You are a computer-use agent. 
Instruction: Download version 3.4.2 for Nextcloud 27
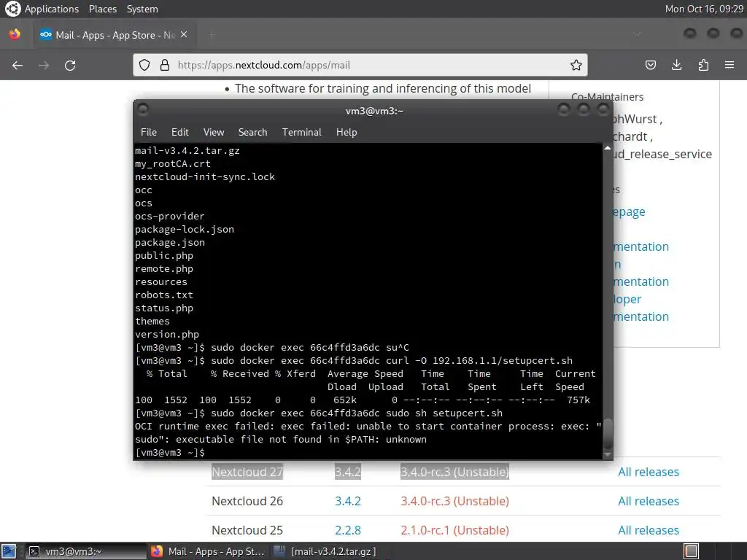tap(348, 472)
